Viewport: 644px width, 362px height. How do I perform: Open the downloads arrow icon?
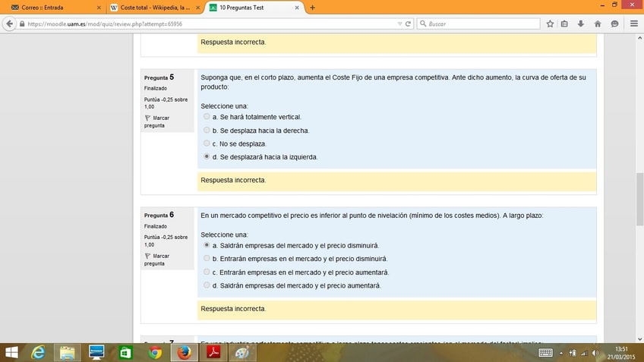(x=581, y=24)
